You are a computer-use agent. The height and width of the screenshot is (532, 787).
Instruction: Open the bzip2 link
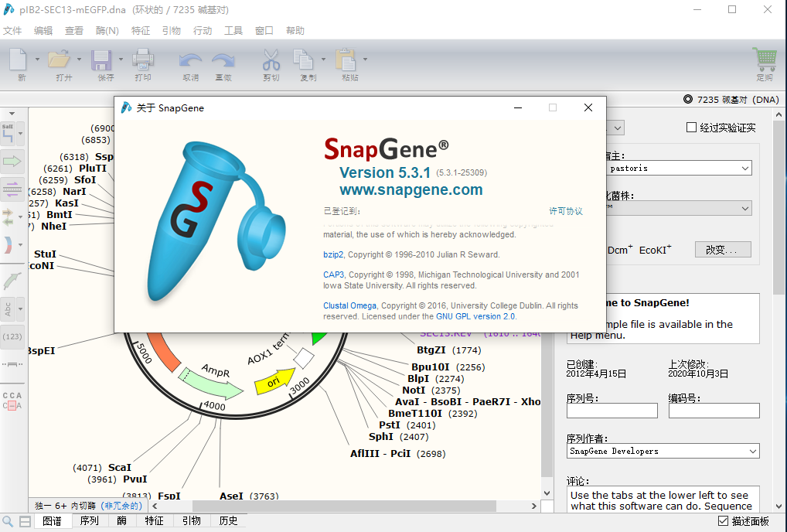tap(333, 254)
